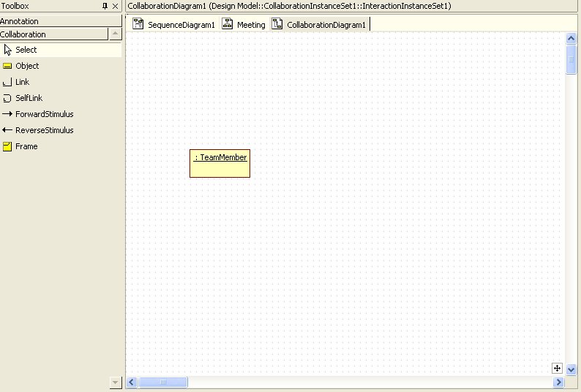Click the vertical scrollbar down arrow

coord(571,369)
